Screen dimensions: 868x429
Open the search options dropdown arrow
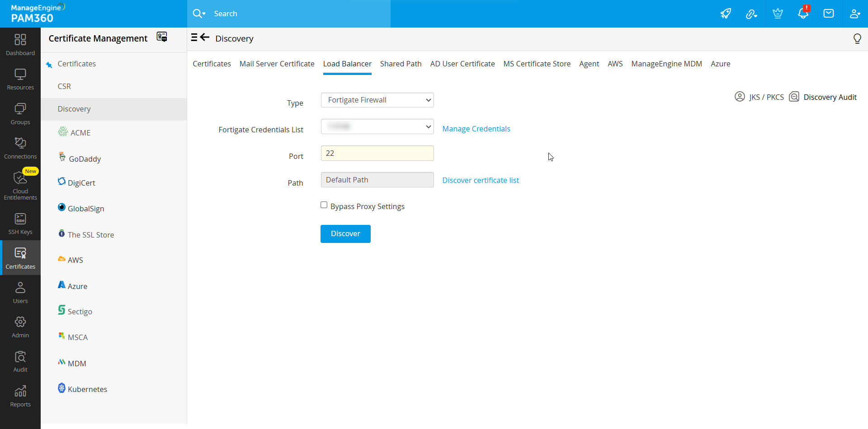click(x=204, y=14)
